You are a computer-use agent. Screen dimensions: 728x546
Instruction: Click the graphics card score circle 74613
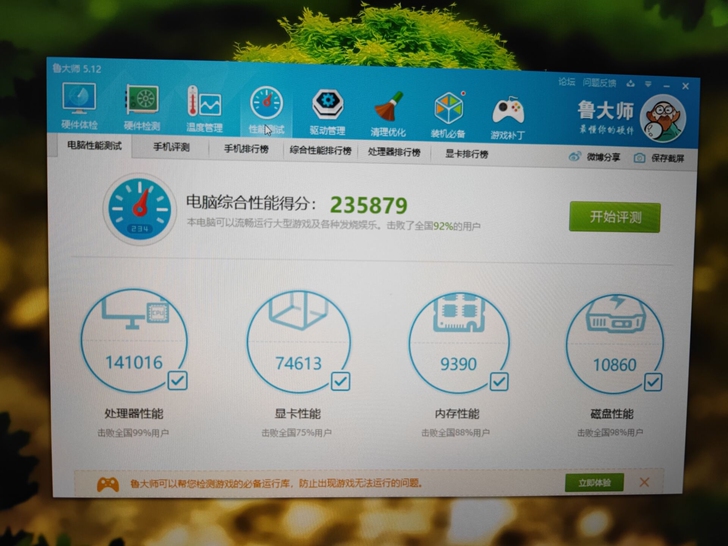pos(298,342)
